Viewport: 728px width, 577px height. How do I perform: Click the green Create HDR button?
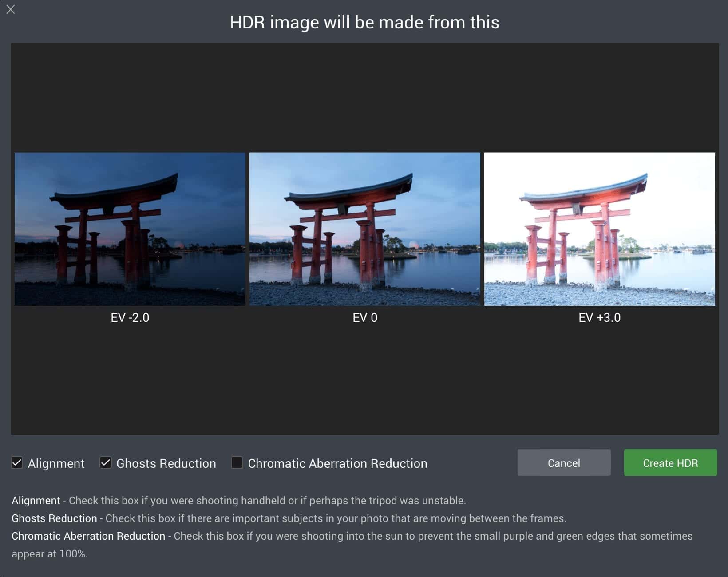[x=670, y=462]
